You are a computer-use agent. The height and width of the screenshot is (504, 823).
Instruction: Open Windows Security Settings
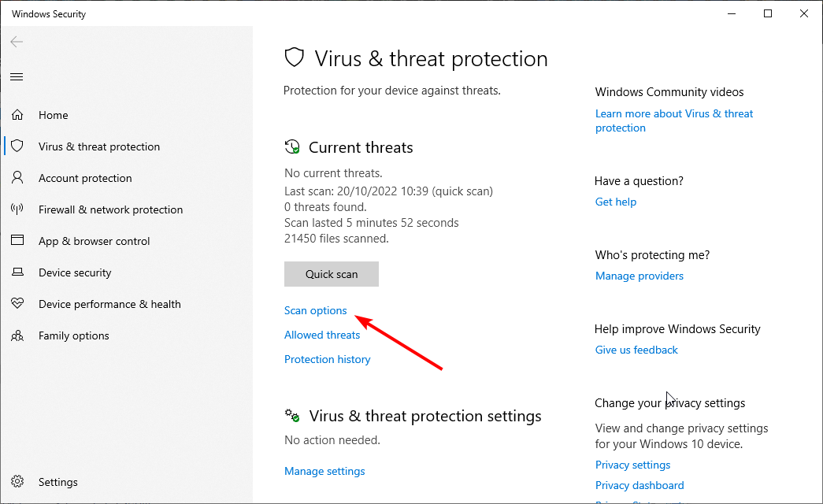click(58, 481)
